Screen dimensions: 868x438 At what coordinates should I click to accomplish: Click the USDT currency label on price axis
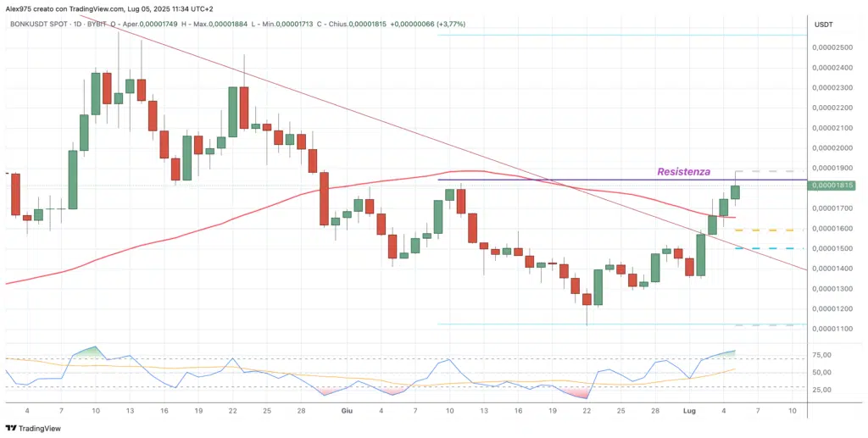[x=822, y=25]
